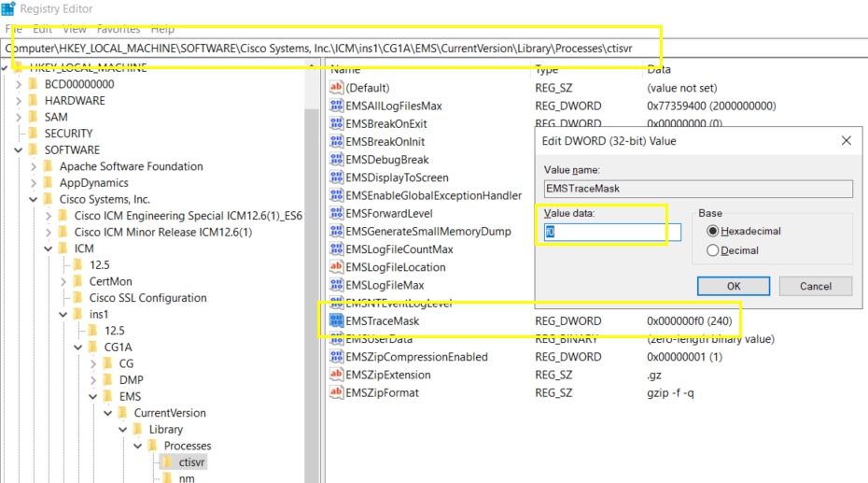Confirm the DWORD edit with OK

[x=734, y=287]
